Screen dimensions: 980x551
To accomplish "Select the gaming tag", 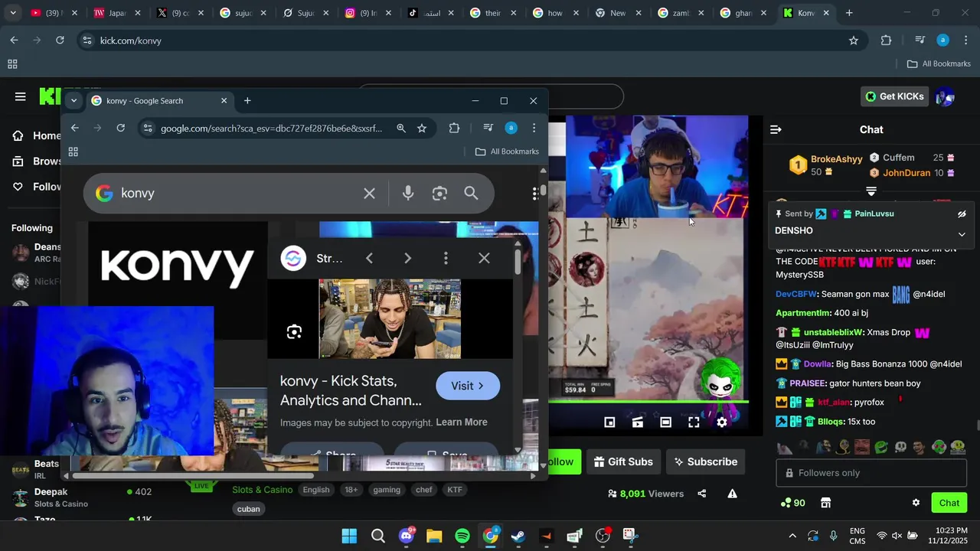I will (387, 490).
